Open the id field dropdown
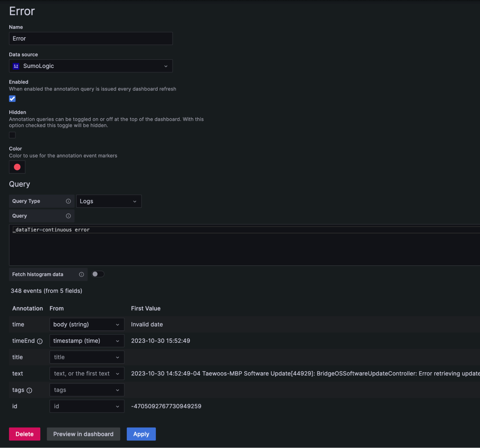The height and width of the screenshot is (448, 480). point(87,406)
